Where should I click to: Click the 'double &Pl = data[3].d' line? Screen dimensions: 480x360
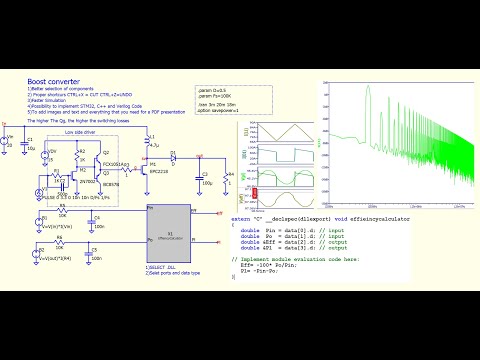pyautogui.click(x=294, y=248)
